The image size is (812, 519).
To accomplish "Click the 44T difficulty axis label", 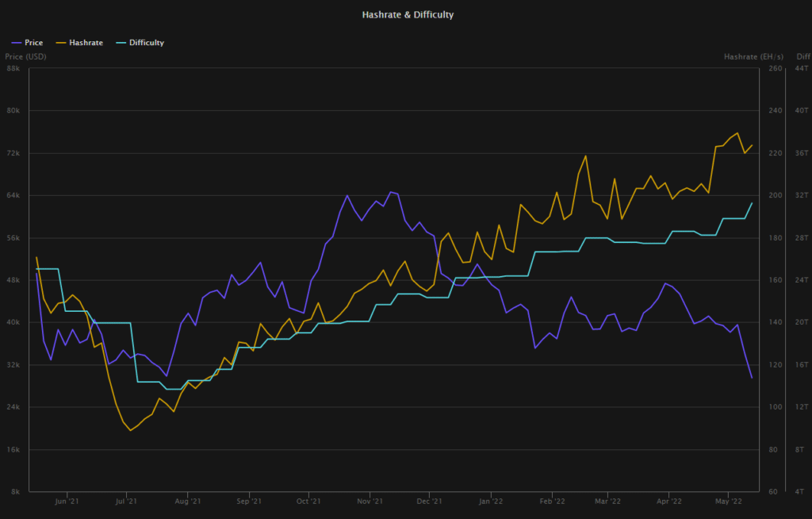I will 801,68.
